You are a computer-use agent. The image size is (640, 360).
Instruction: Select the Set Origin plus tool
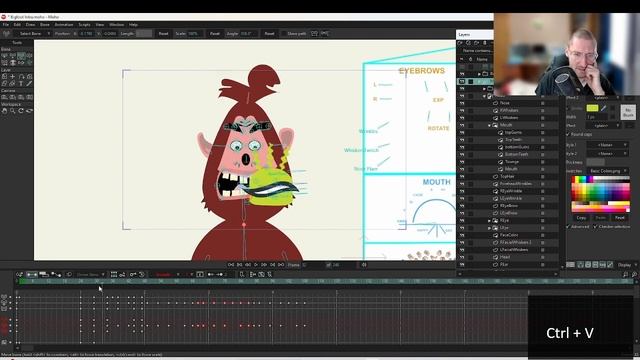pyautogui.click(x=13, y=76)
